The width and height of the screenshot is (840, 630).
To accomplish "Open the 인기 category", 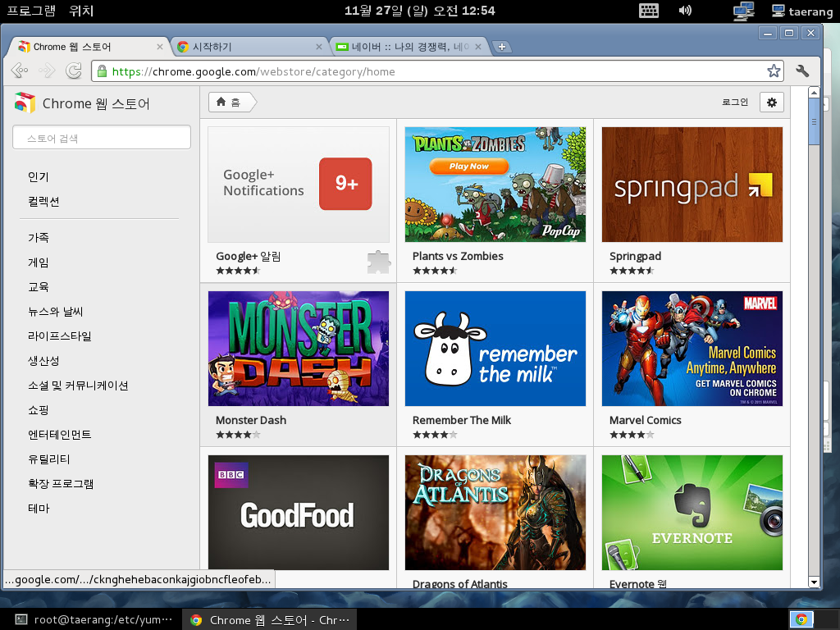I will (38, 177).
